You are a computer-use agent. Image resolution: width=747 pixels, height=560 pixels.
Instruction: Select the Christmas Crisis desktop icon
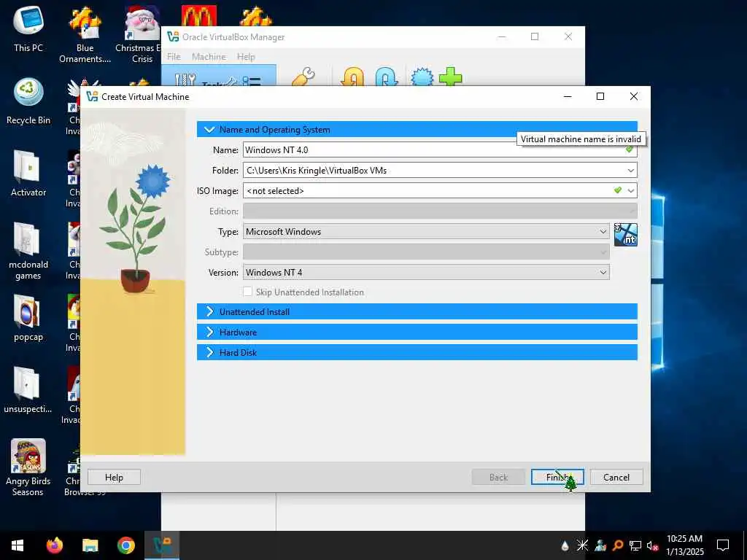pos(142,35)
